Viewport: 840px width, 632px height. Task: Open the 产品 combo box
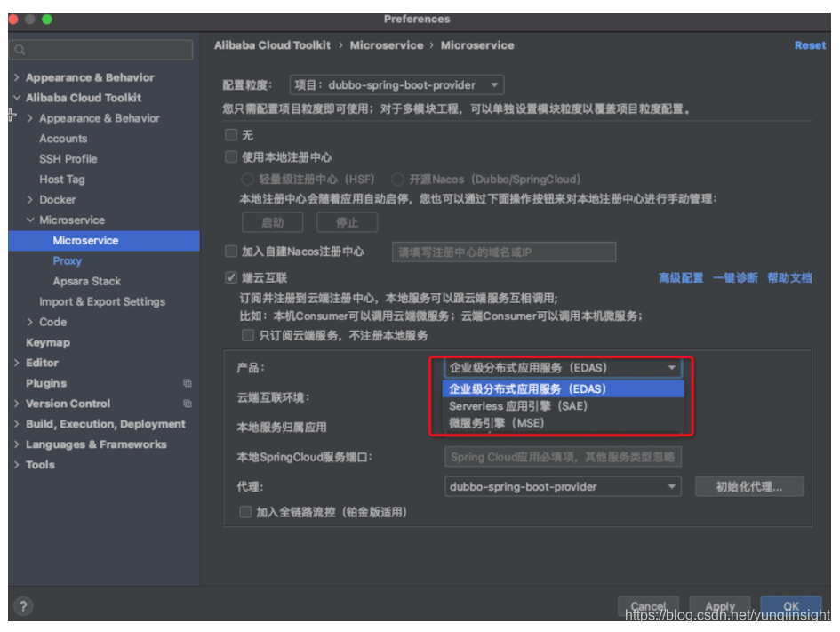tap(563, 368)
